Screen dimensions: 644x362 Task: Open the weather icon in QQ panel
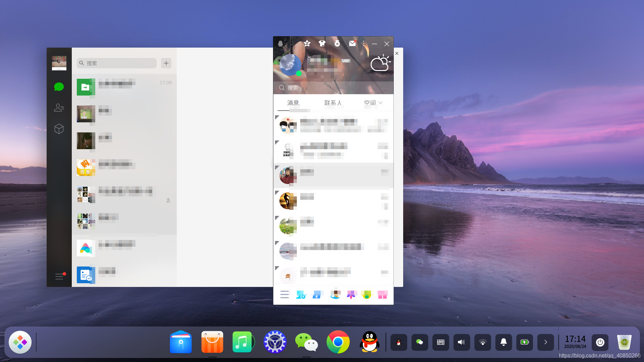pos(380,63)
